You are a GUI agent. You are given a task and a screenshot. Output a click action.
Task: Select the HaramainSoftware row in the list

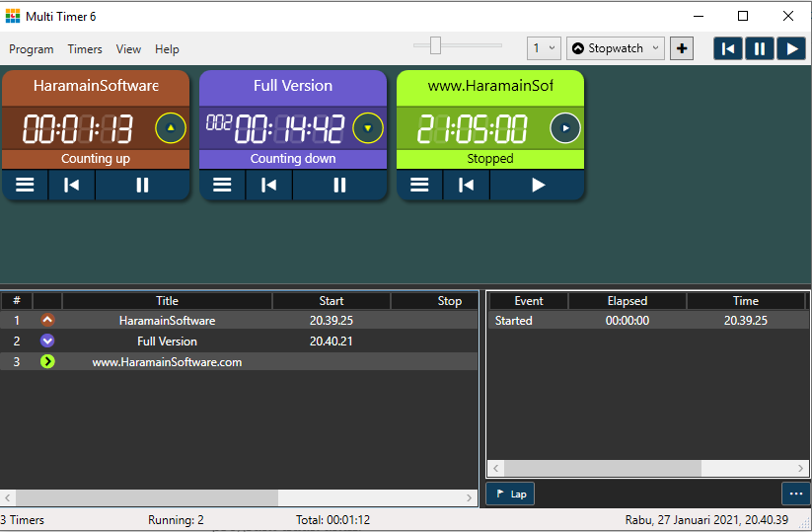[x=239, y=320]
